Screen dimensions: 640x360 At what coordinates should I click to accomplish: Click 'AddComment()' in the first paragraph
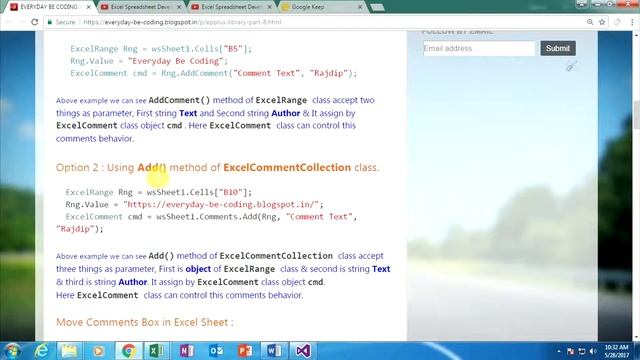[179, 100]
